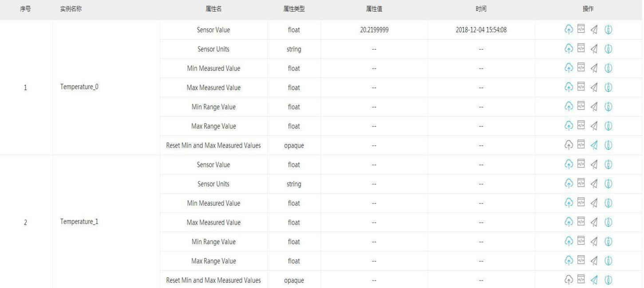Click code window icon for Temperature_0 Max Measured Value
The height and width of the screenshot is (288, 644).
(x=581, y=88)
